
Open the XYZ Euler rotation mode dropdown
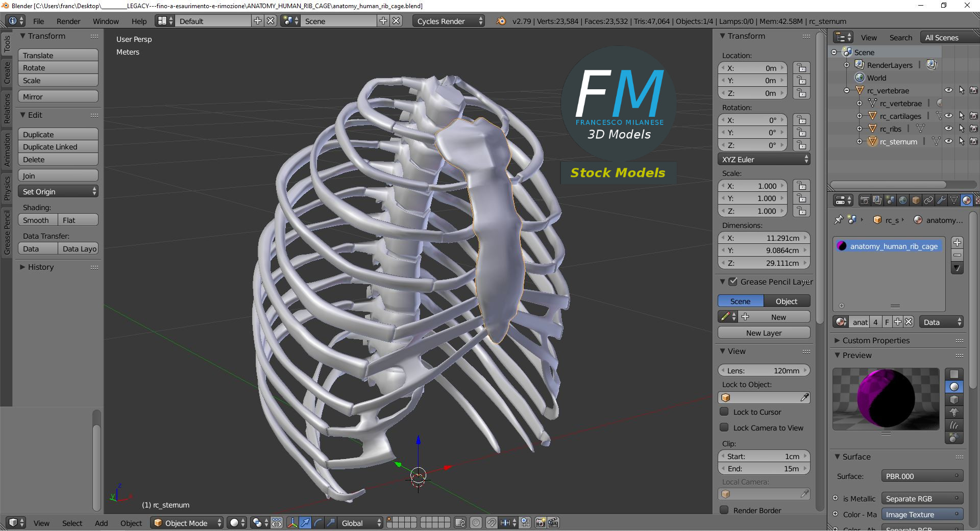coord(764,159)
